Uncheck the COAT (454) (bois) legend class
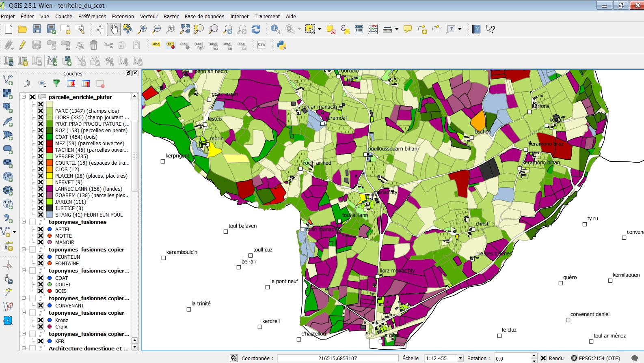The width and height of the screenshot is (644, 363). tap(41, 137)
